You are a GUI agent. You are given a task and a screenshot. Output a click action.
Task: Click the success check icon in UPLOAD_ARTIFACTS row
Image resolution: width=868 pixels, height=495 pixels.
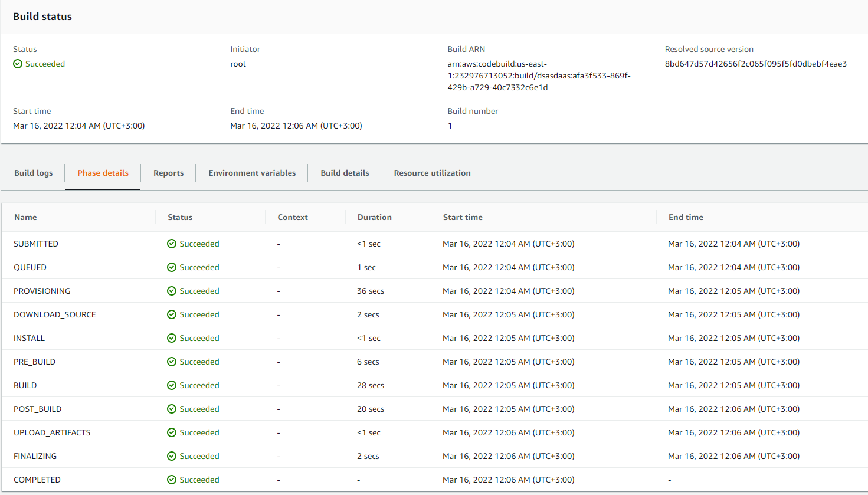pyautogui.click(x=172, y=432)
